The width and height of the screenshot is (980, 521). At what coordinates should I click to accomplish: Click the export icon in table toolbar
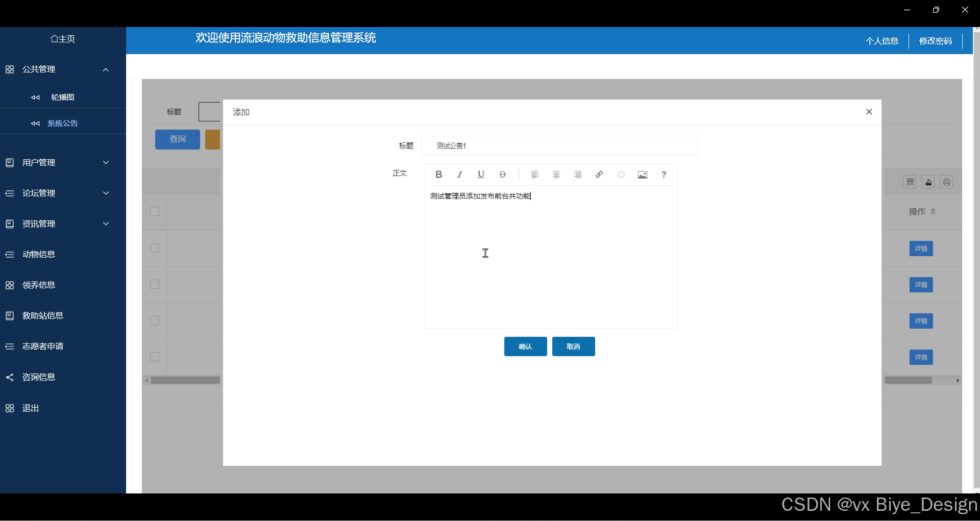click(x=928, y=182)
